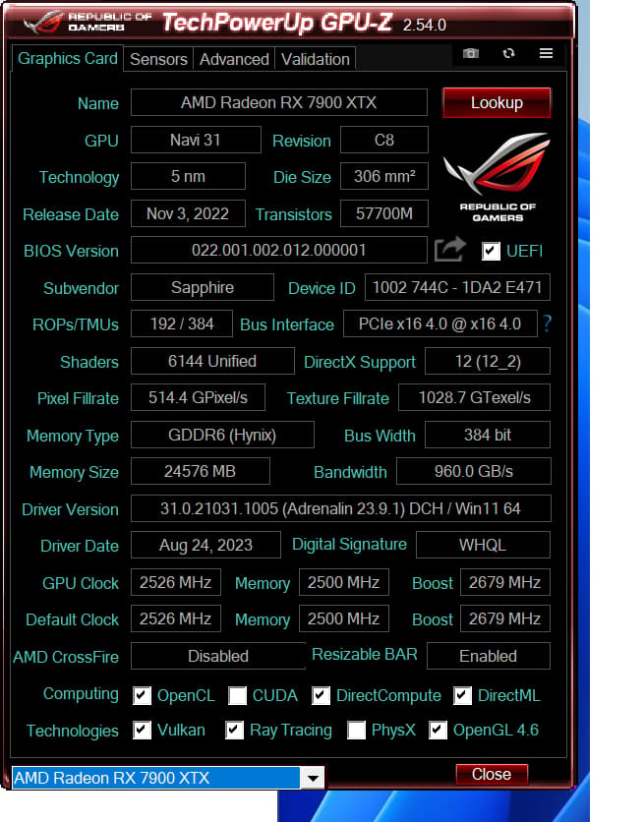Toggle the OpenGL 4.6 checkbox
The width and height of the screenshot is (644, 822).
pyautogui.click(x=438, y=730)
